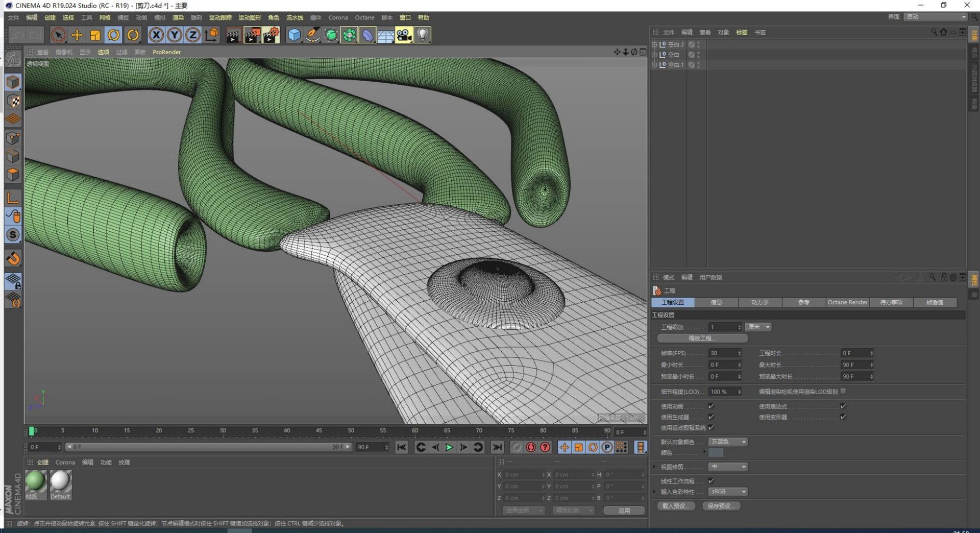Screen dimensions: 980x533
Task: Switch to the 动力学 tab
Action: click(x=760, y=302)
